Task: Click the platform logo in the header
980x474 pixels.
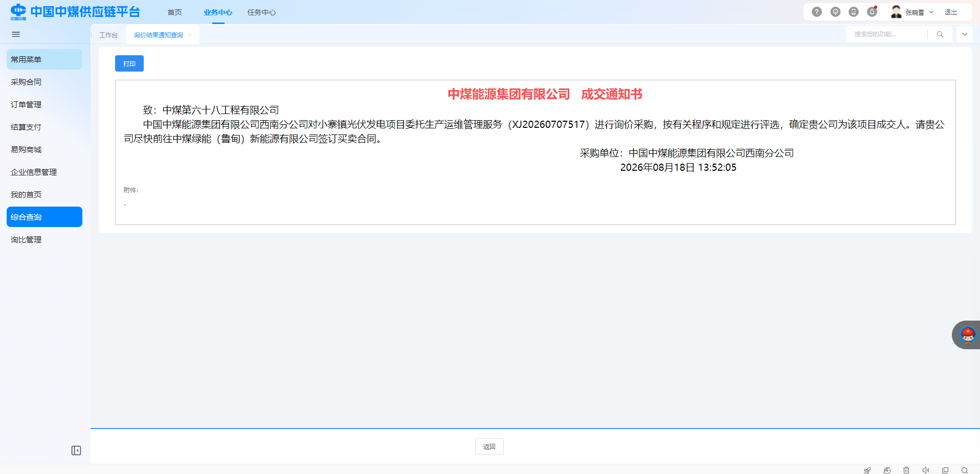Action: (x=75, y=12)
